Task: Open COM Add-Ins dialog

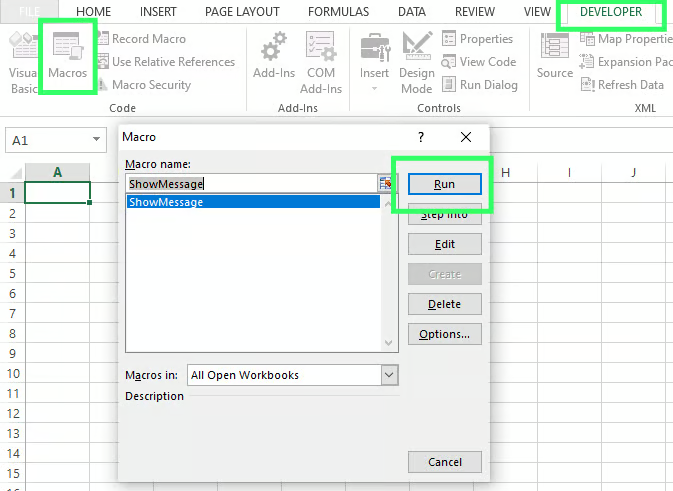Action: 321,60
